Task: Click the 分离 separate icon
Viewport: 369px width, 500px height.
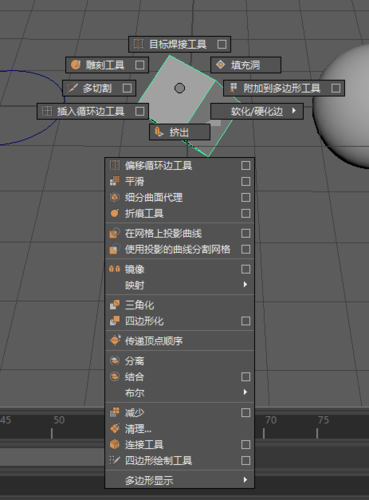Action: [x=115, y=360]
